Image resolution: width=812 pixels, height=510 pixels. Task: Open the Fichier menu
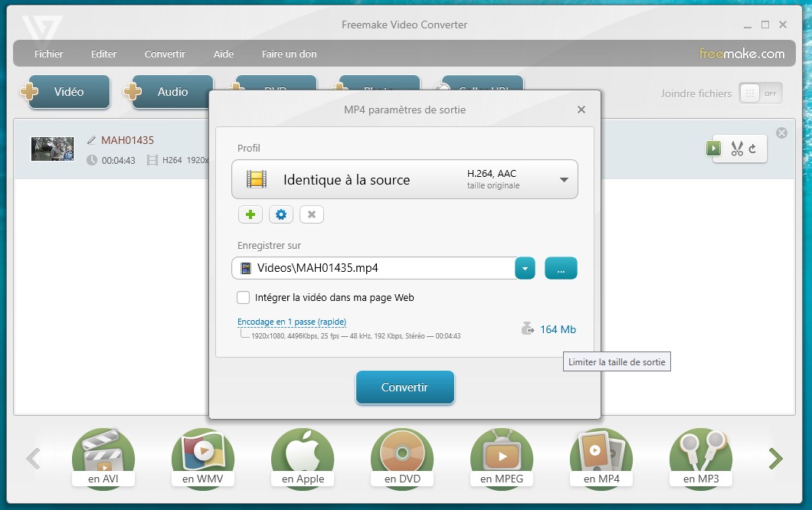tap(49, 54)
